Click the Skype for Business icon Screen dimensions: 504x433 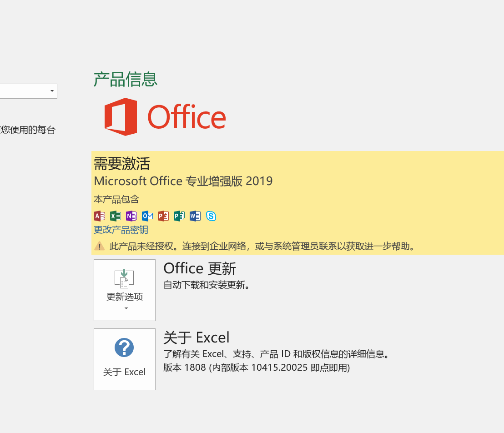(211, 216)
